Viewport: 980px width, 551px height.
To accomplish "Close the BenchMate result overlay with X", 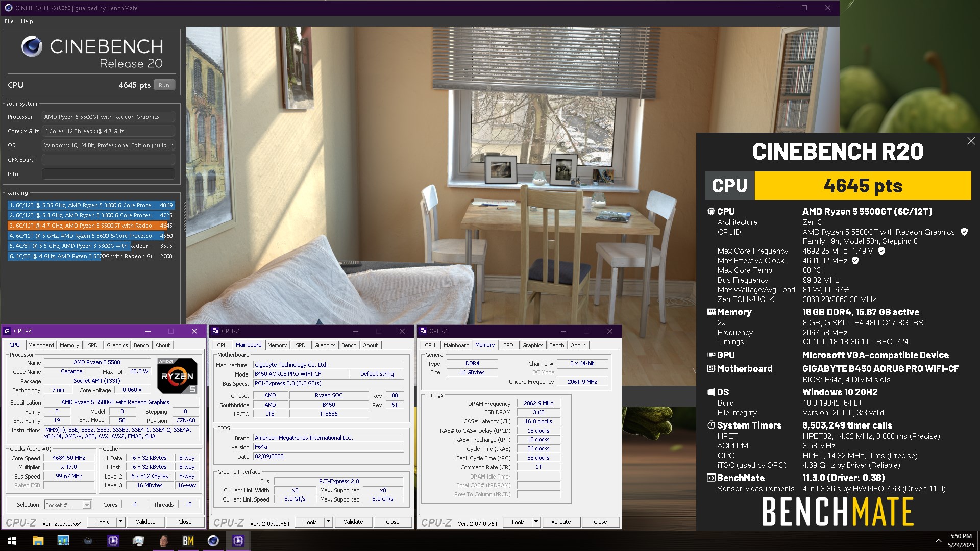I will (971, 141).
